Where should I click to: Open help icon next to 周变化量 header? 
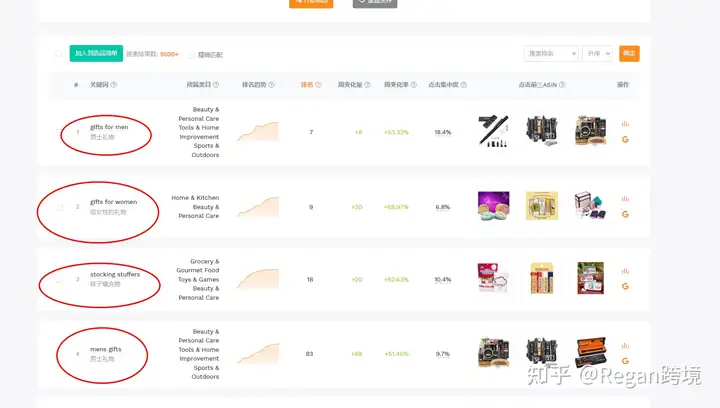click(x=367, y=84)
